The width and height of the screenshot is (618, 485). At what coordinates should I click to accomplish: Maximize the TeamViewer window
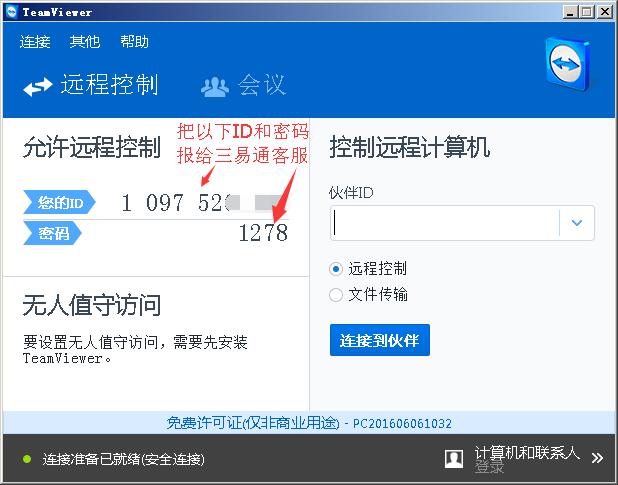[x=587, y=12]
